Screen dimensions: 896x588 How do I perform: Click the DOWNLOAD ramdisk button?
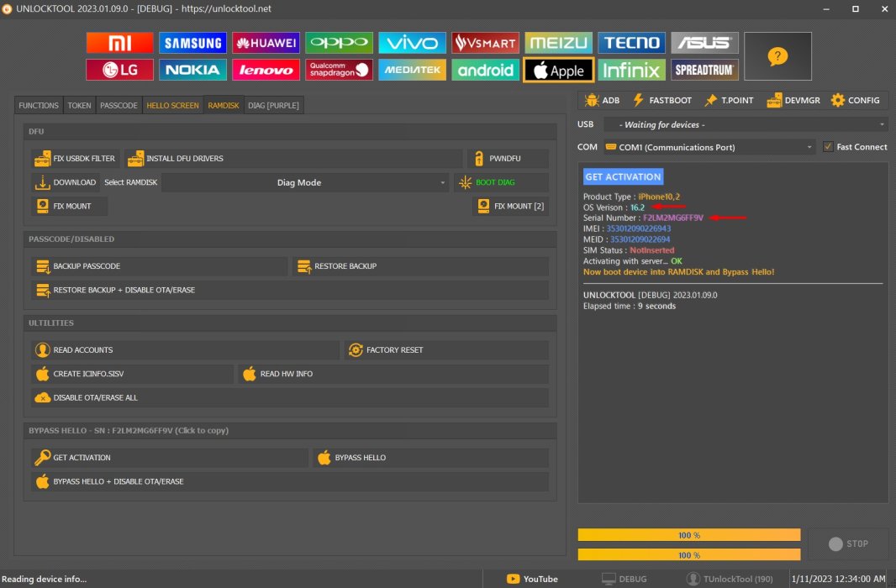pos(66,182)
